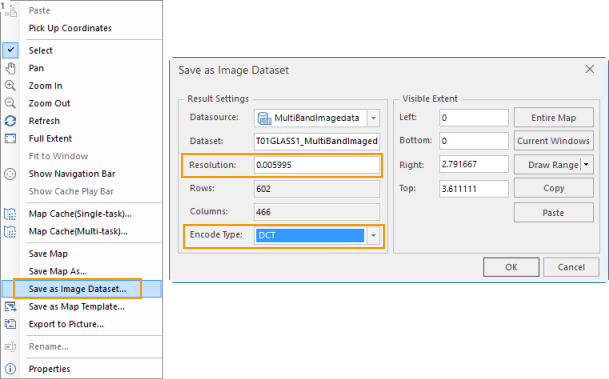Click the Bottom extent input field
The height and width of the screenshot is (379, 609).
[474, 141]
